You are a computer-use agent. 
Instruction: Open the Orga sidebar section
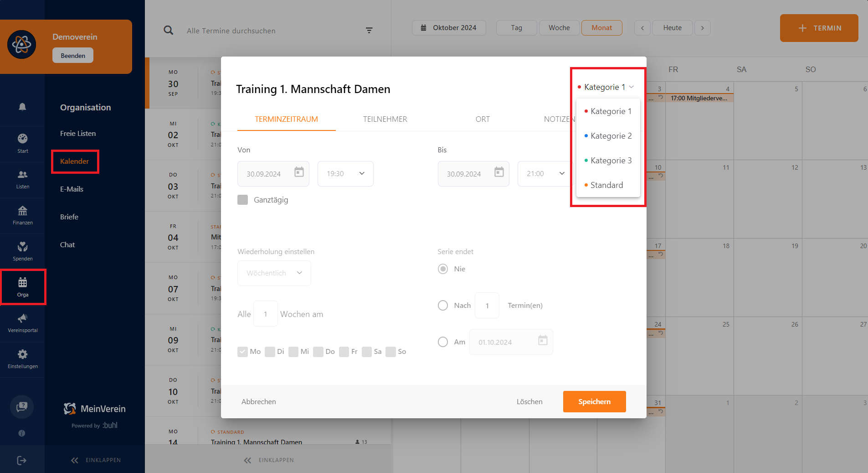(x=23, y=287)
